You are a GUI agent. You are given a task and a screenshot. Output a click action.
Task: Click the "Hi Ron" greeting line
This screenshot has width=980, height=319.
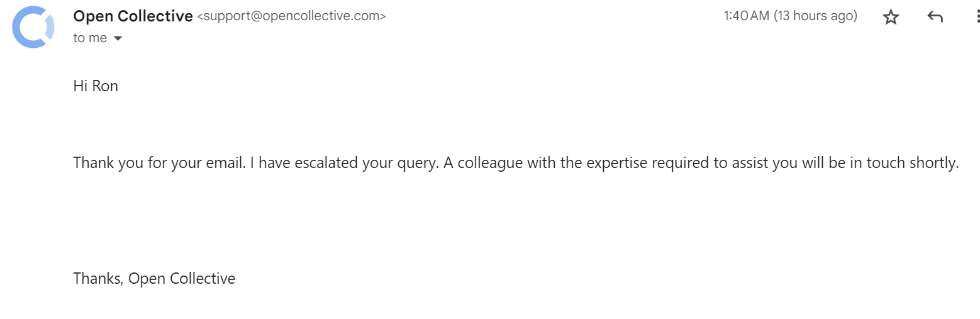(x=96, y=86)
